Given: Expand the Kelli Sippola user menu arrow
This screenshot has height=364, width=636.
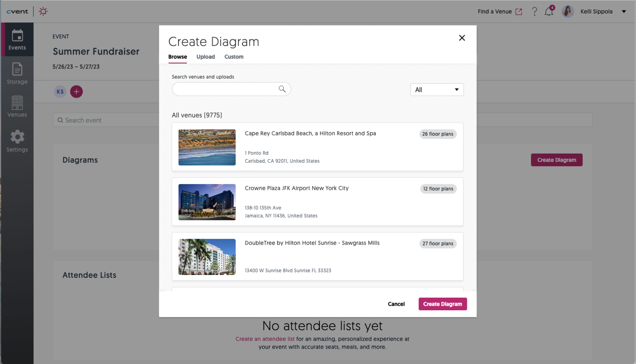Looking at the screenshot, I should pyautogui.click(x=624, y=12).
